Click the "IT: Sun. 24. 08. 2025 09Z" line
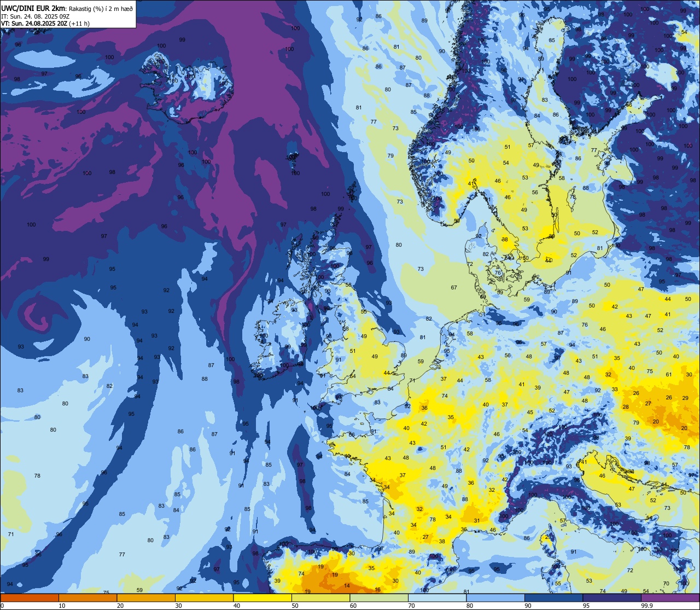Screen dimensions: 700x610 pos(36,16)
